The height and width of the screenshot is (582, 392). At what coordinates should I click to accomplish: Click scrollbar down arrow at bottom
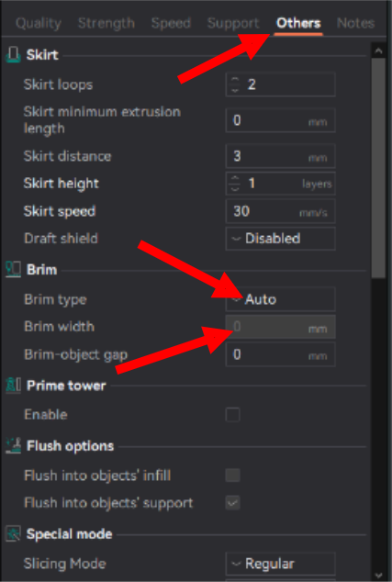pos(378,576)
